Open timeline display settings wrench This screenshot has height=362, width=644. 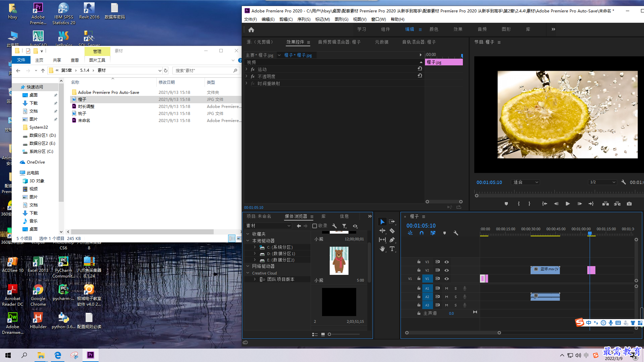pyautogui.click(x=456, y=233)
